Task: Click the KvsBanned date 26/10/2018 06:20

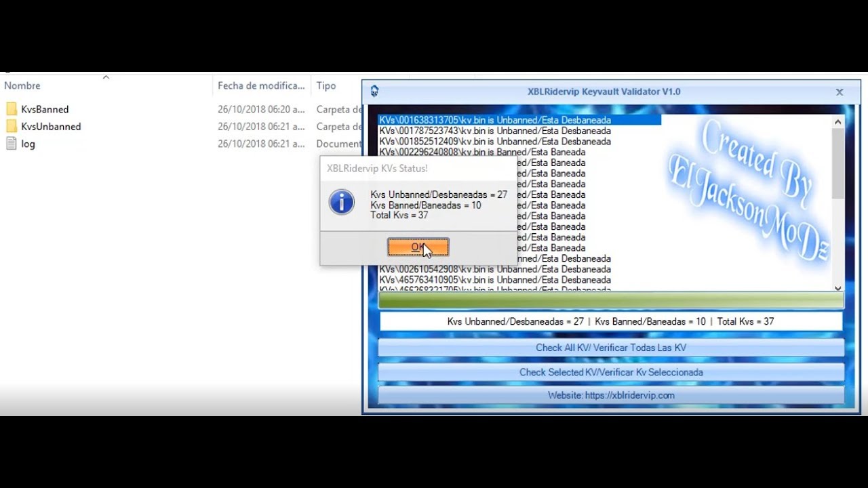Action: [261, 109]
